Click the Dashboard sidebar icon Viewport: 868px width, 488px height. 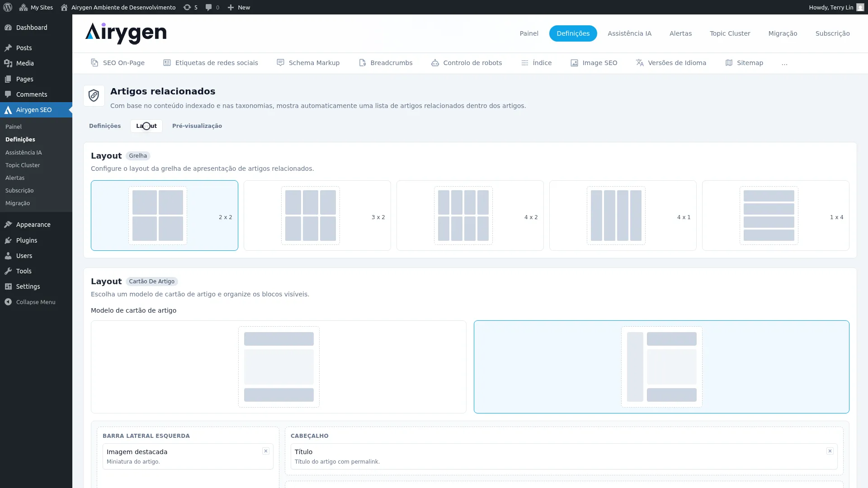pos(8,28)
